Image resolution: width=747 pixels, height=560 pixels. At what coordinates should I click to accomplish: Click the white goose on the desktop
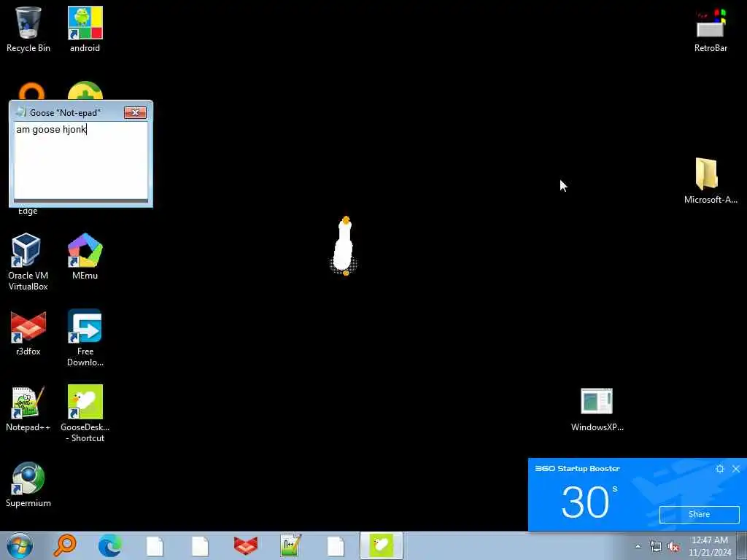pyautogui.click(x=344, y=246)
